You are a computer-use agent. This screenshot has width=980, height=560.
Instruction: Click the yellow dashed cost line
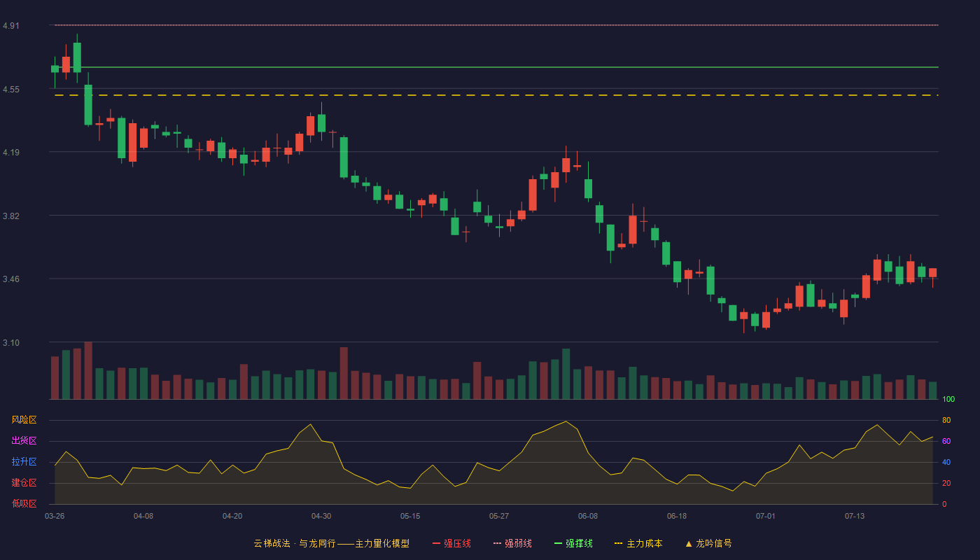click(x=496, y=95)
